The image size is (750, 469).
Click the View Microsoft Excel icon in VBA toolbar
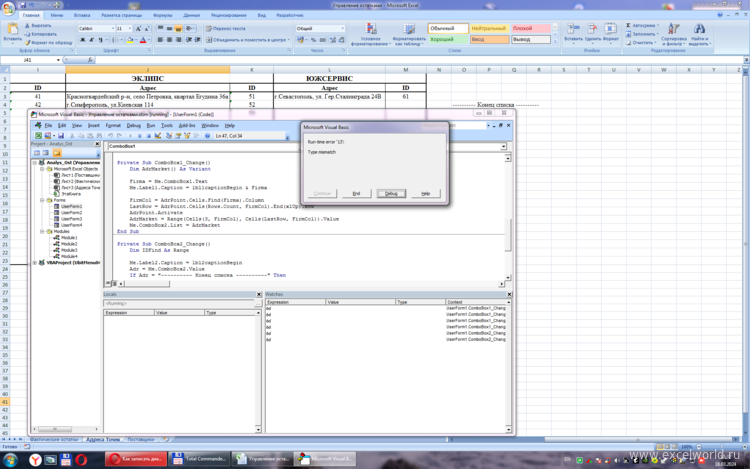[x=38, y=136]
